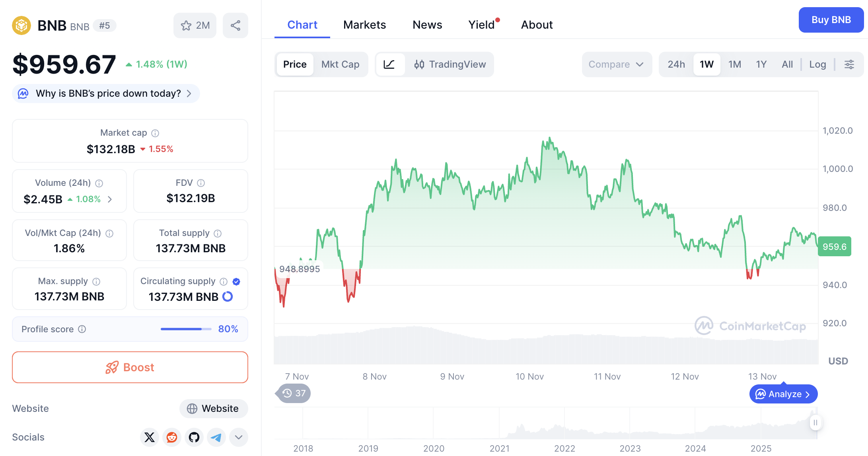The width and height of the screenshot is (868, 456).
Task: View the Market cap info tooltip
Action: coord(155,133)
